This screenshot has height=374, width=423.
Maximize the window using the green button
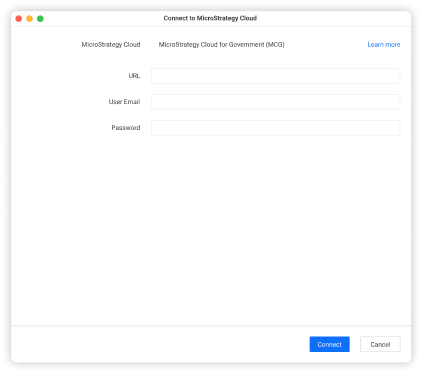click(x=40, y=19)
